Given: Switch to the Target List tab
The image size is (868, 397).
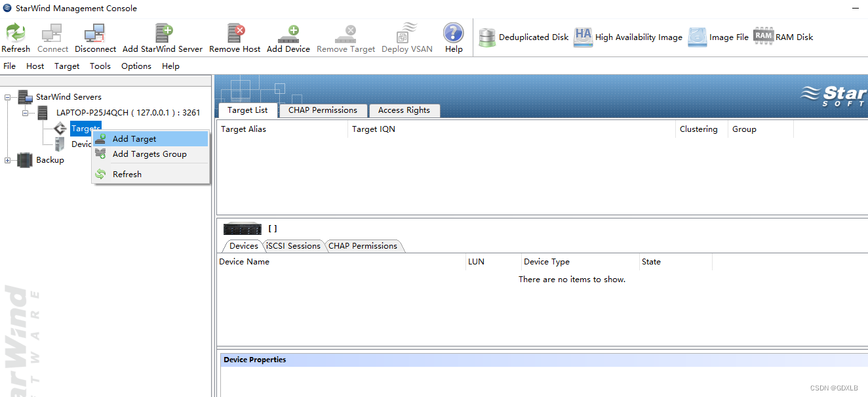Looking at the screenshot, I should point(248,110).
